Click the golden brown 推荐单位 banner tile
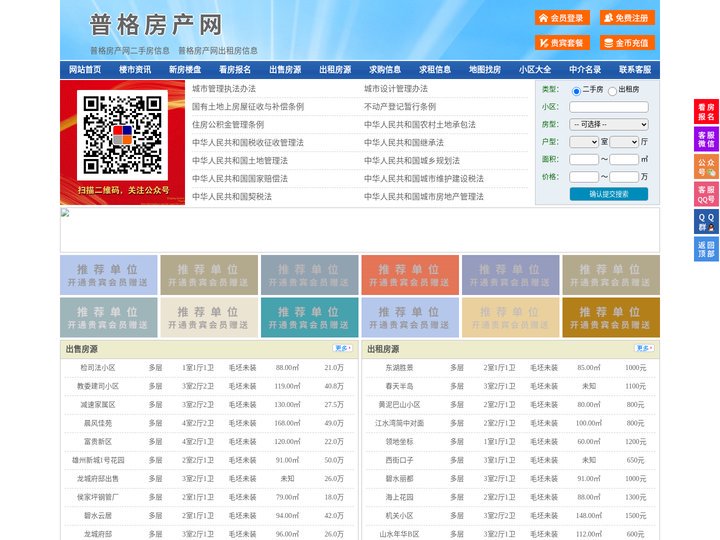 click(x=611, y=318)
